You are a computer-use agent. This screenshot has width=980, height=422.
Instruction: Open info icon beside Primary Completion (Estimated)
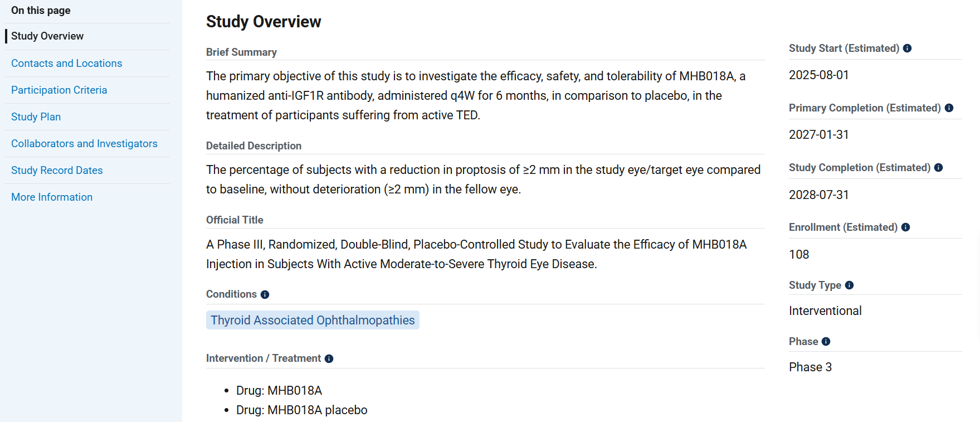pyautogui.click(x=949, y=108)
